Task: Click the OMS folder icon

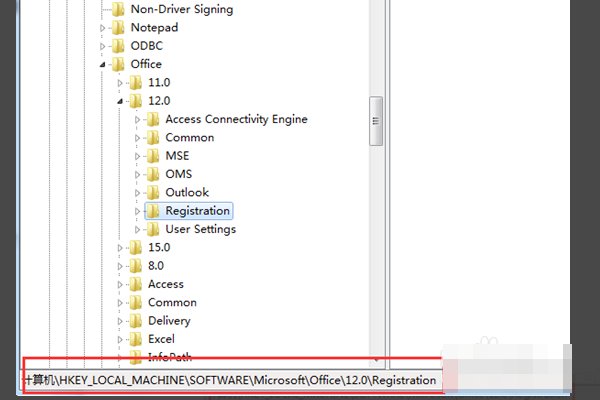Action: tap(152, 174)
